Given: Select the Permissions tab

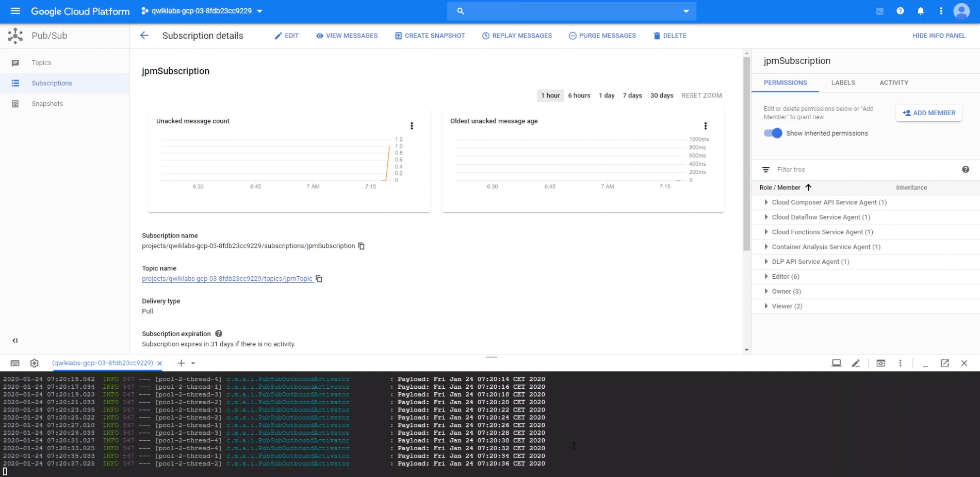Looking at the screenshot, I should [x=785, y=83].
